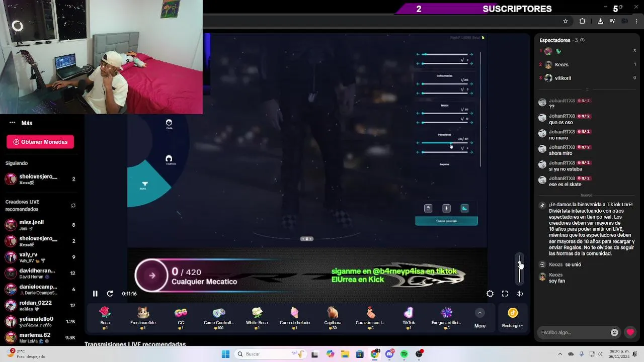Screen dimensions: 644x362
Task: Open the Más sidebar menu
Action: coord(21,123)
